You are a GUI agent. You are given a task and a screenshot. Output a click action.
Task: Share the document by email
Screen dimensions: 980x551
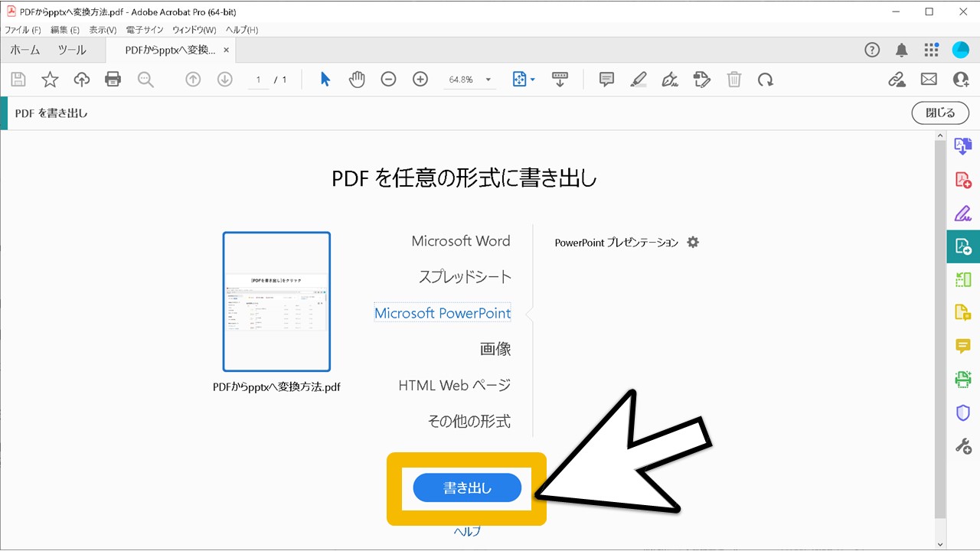[x=928, y=79]
